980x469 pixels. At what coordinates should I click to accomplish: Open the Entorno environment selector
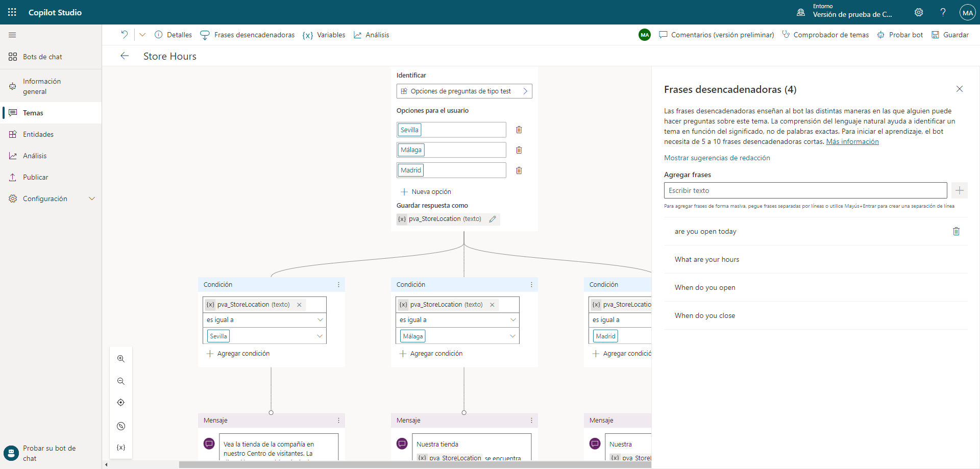pyautogui.click(x=845, y=11)
